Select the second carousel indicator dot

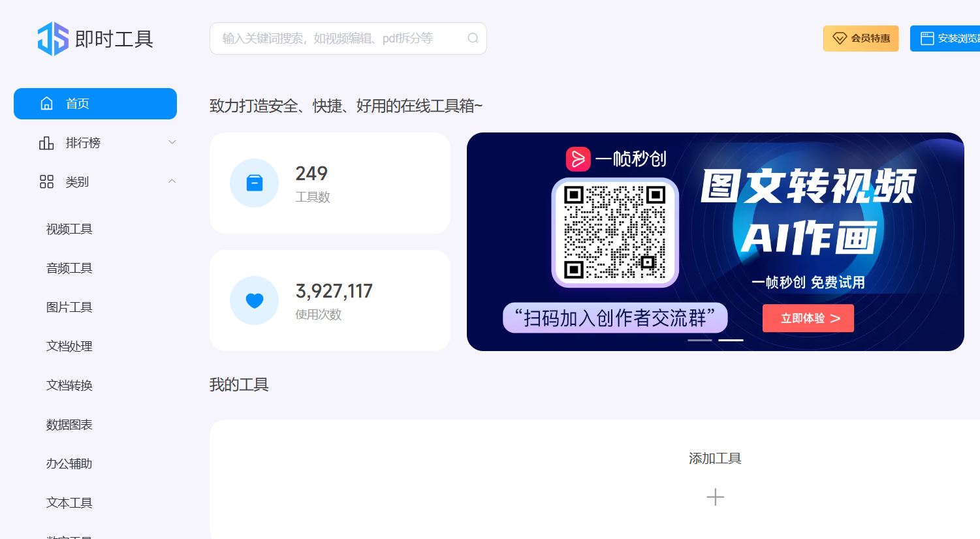pyautogui.click(x=731, y=340)
